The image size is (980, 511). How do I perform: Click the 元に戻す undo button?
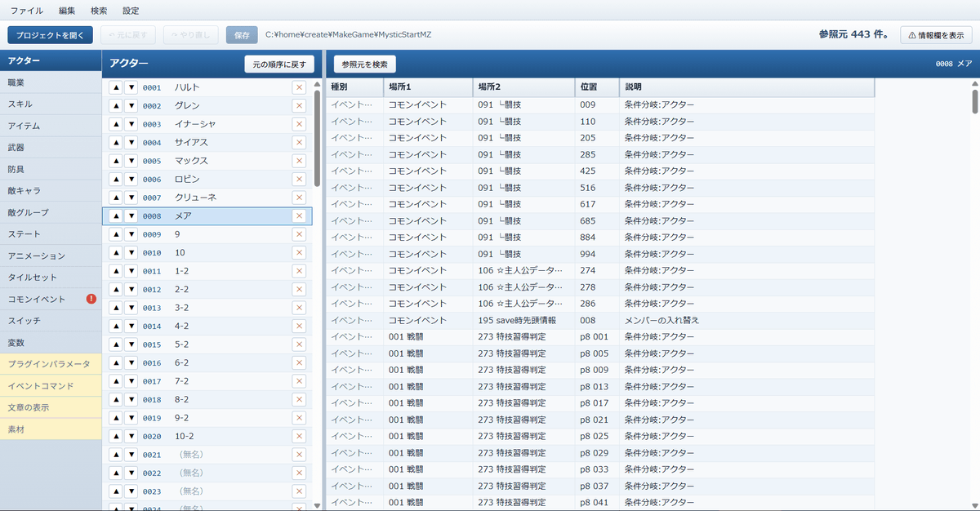click(x=128, y=35)
